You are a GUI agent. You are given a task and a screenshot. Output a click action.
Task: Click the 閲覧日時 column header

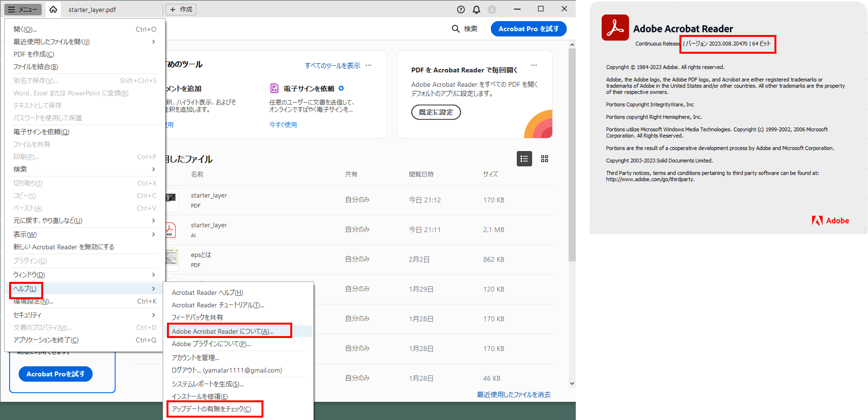tap(421, 174)
